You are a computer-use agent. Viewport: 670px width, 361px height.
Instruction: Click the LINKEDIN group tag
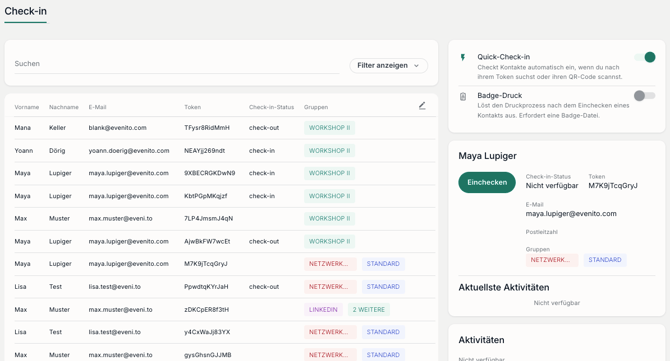coord(323,310)
